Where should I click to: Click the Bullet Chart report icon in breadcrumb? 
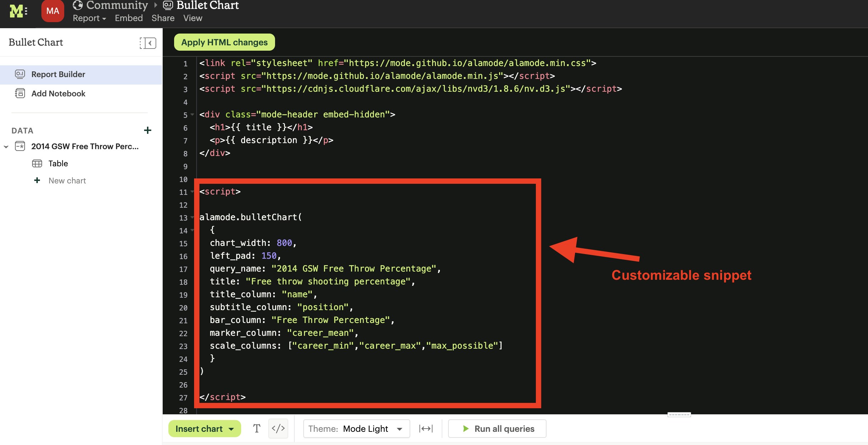tap(168, 5)
